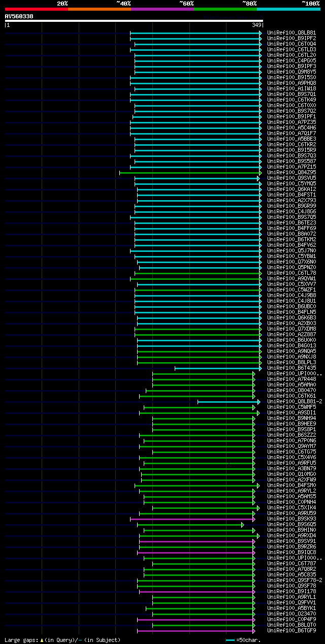Select the UniRef100_B9SK93 label

[x=291, y=519]
